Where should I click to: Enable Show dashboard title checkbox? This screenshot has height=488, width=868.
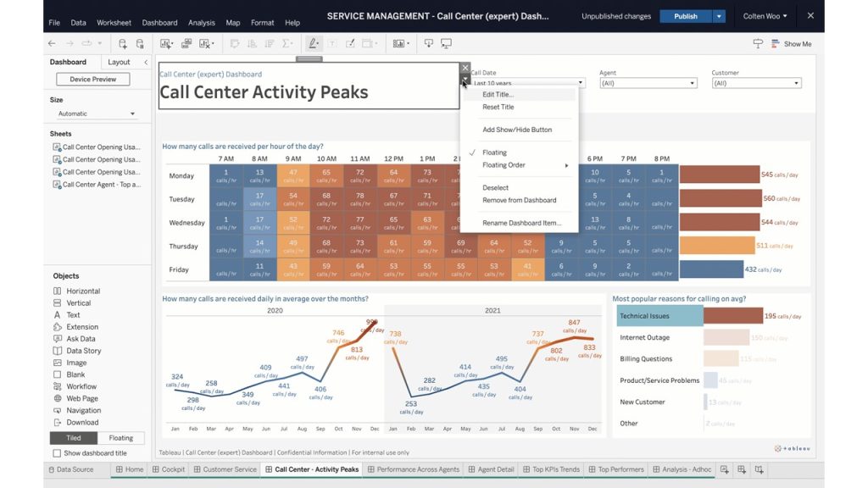click(58, 453)
